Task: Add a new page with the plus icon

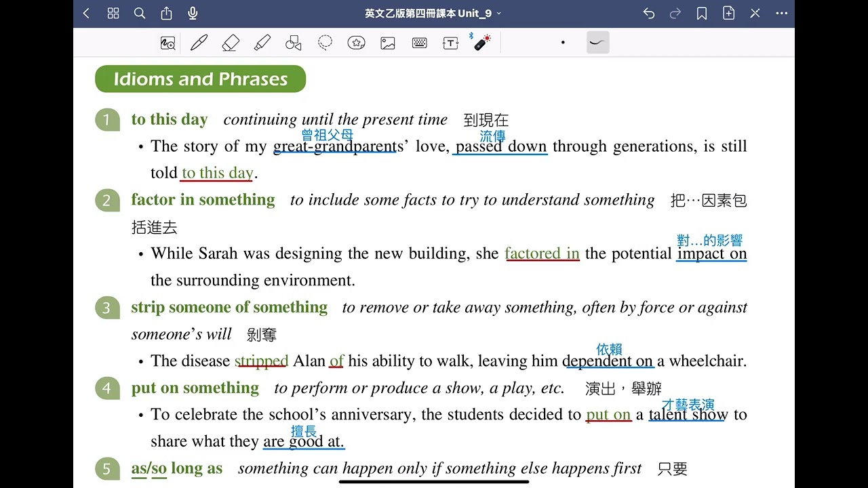Action: tap(728, 13)
